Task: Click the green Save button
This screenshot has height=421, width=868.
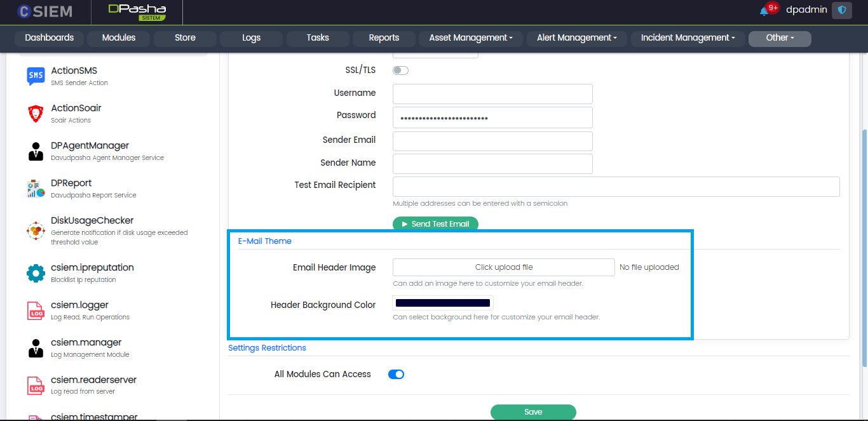Action: pyautogui.click(x=533, y=412)
